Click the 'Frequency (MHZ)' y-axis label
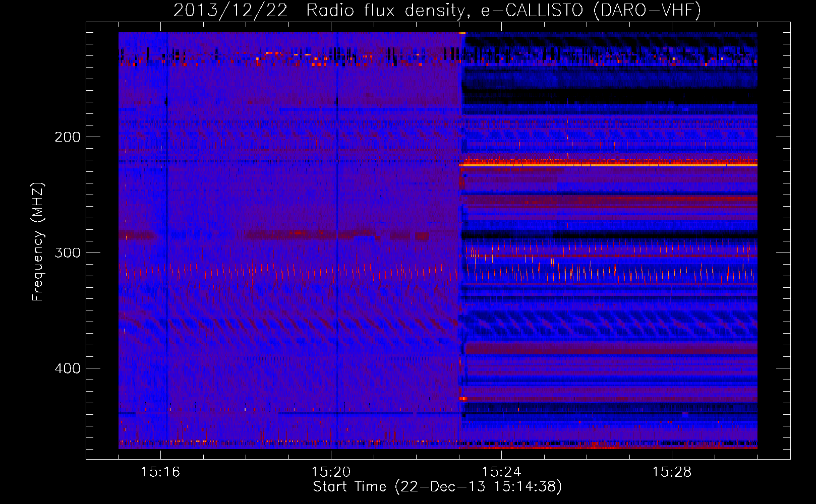Image resolution: width=816 pixels, height=504 pixels. pyautogui.click(x=38, y=242)
